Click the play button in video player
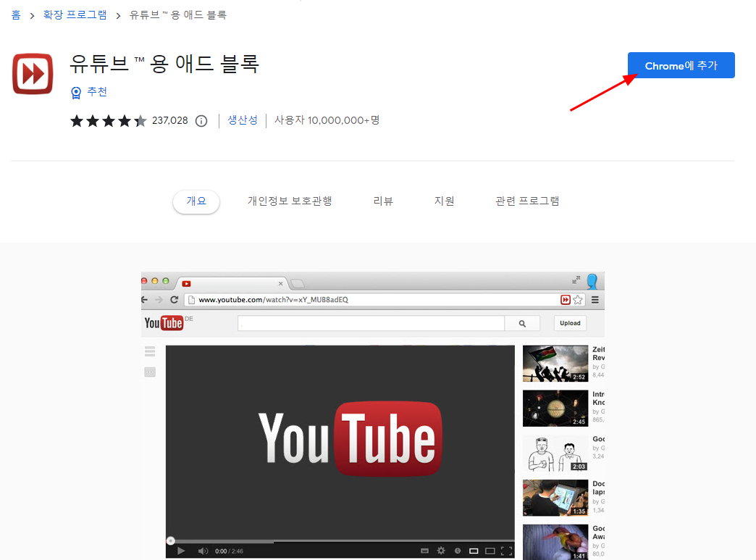This screenshot has height=560, width=756. point(181,551)
